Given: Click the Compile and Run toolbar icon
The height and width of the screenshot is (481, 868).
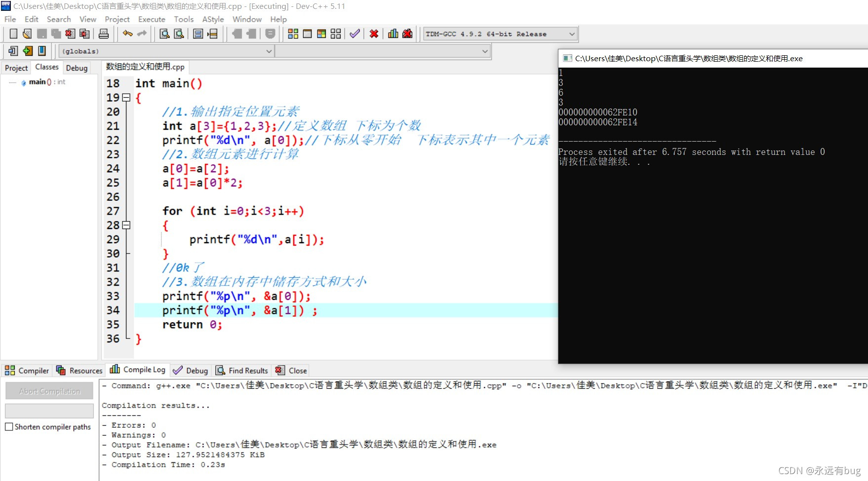Looking at the screenshot, I should point(321,34).
